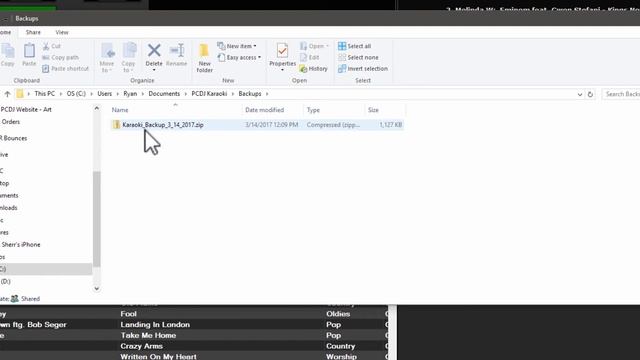Image resolution: width=640 pixels, height=360 pixels.
Task: Open the New item dropdown
Action: [x=237, y=46]
